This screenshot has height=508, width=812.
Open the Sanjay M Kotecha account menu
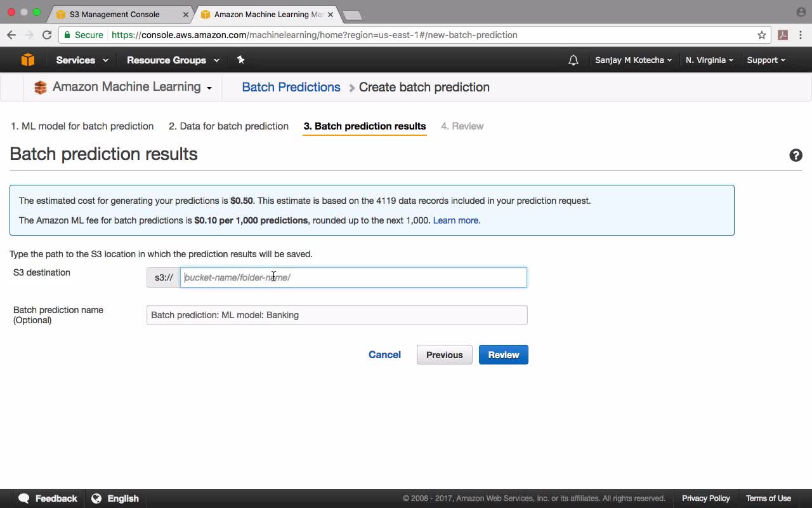tap(633, 60)
